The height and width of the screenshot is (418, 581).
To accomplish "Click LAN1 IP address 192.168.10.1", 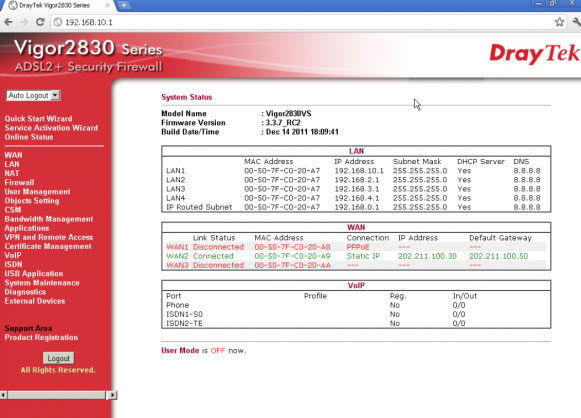I will 359,171.
